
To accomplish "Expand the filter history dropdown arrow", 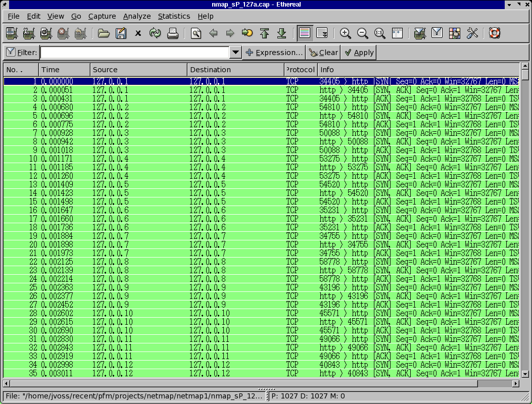I will click(x=235, y=52).
